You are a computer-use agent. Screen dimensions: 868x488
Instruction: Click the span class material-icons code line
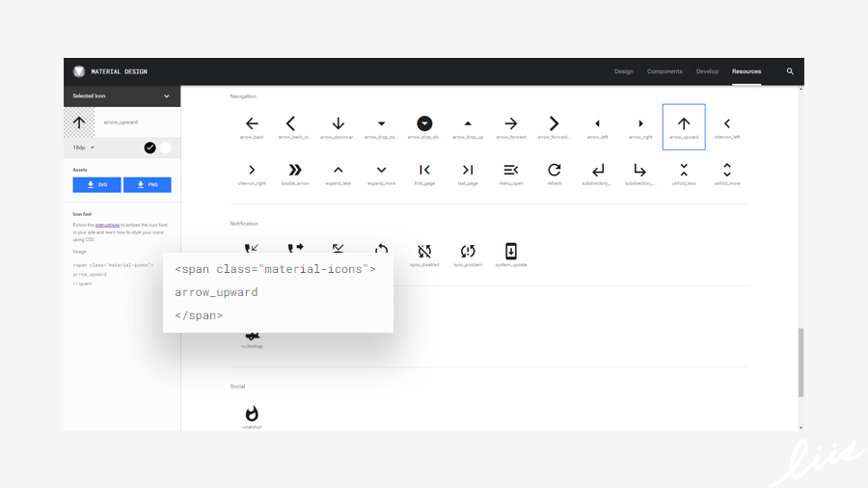click(275, 269)
